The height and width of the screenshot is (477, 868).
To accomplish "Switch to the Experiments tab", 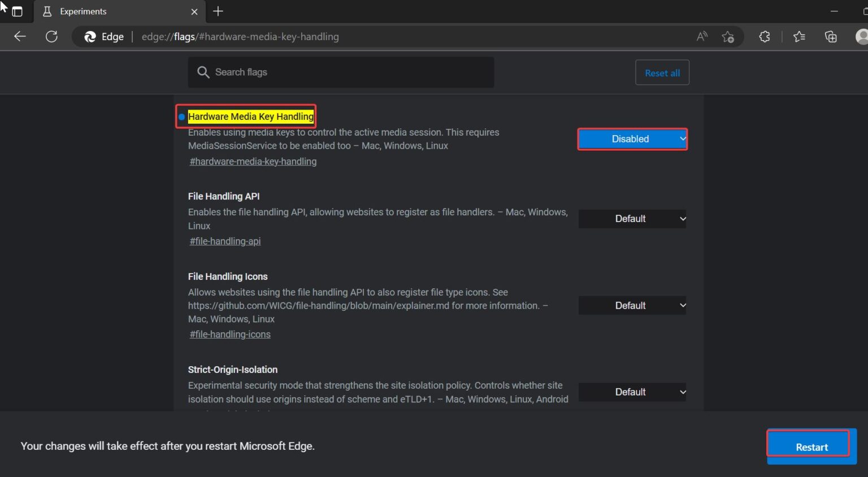I will point(90,11).
